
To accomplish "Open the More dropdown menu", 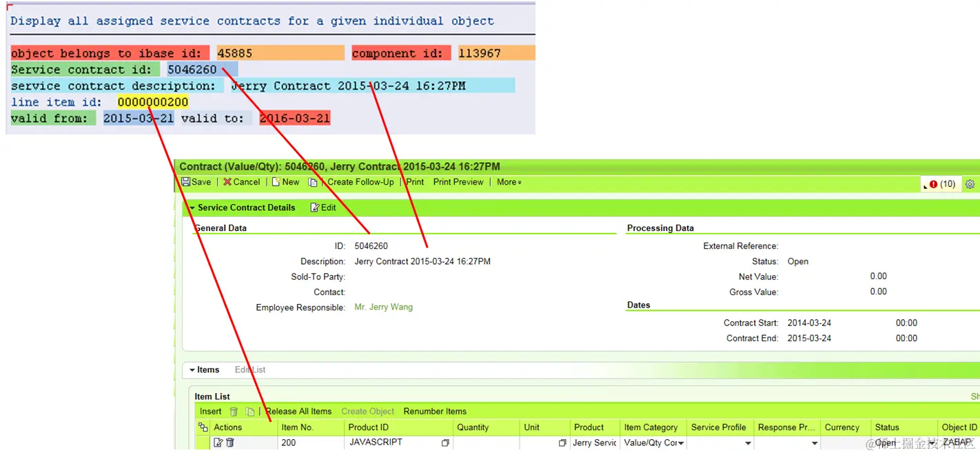I will pyautogui.click(x=509, y=182).
